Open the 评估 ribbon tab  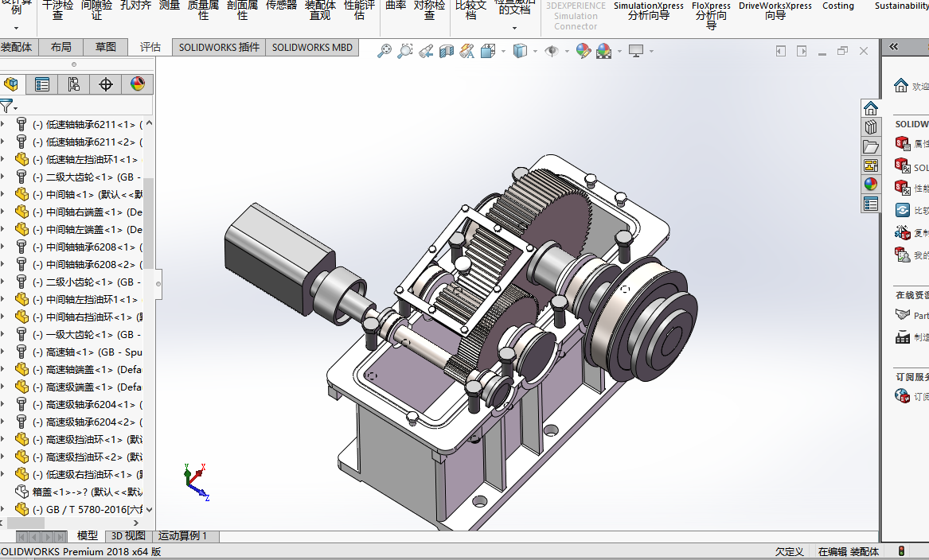coord(150,48)
